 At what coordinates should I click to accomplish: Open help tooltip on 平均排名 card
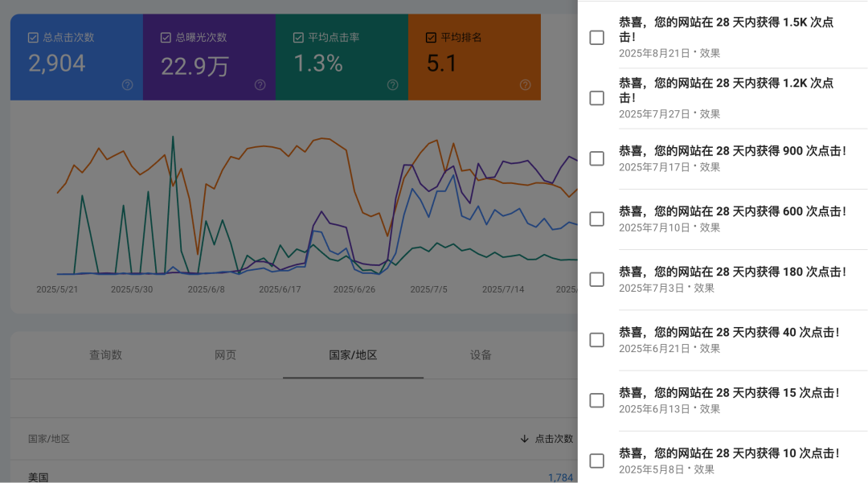(x=526, y=84)
